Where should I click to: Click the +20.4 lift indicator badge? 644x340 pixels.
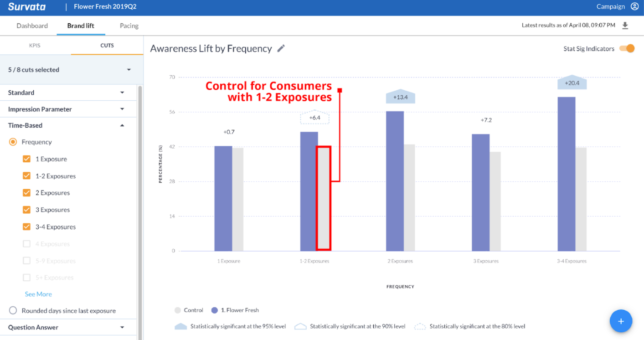tap(572, 82)
